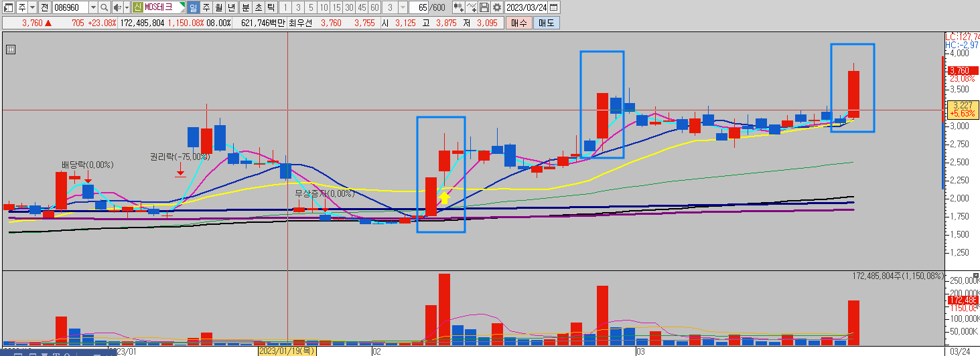This screenshot has height=356, width=980.
Task: Choose the 10 interval button
Action: pyautogui.click(x=324, y=7)
